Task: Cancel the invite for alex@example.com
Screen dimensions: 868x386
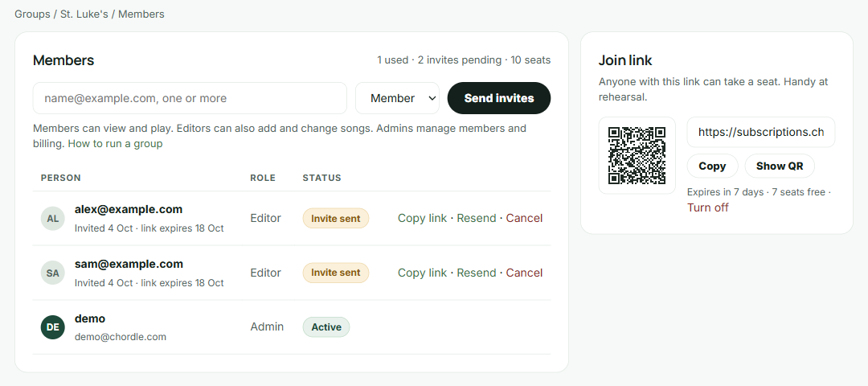Action: pyautogui.click(x=524, y=218)
